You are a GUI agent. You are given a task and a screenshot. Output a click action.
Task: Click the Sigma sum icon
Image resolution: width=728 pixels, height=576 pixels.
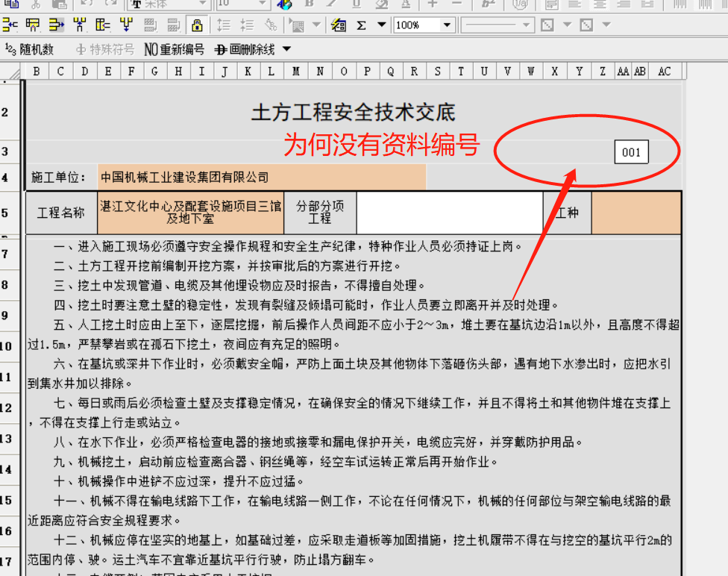(x=362, y=25)
